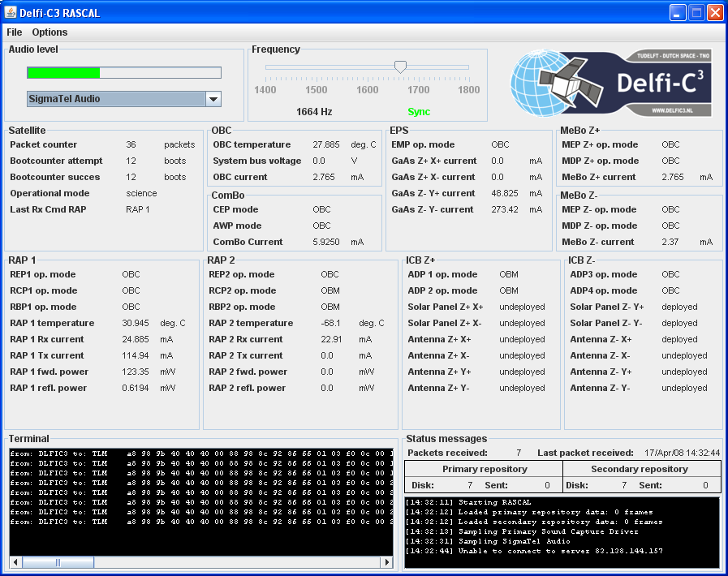This screenshot has height=576, width=728.
Task: Select the SigmaTel Audio combo box
Action: 115,99
